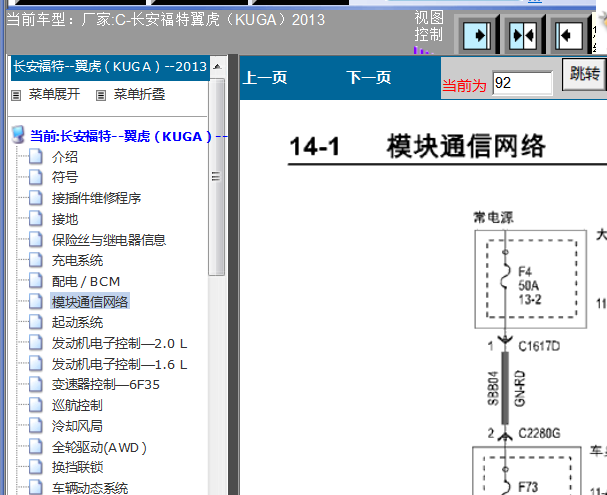Click the sidebar scrollbar up arrow

click(x=217, y=67)
